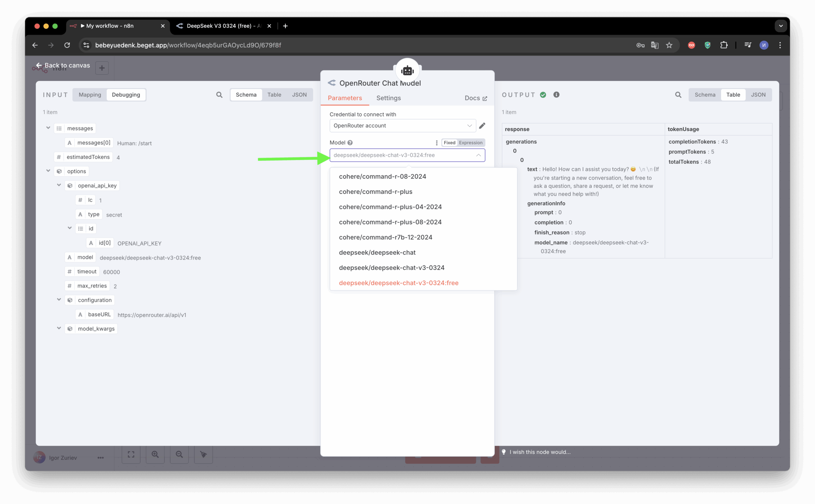Bookmark the page with the star icon
Viewport: 815px width, 504px height.
point(669,45)
